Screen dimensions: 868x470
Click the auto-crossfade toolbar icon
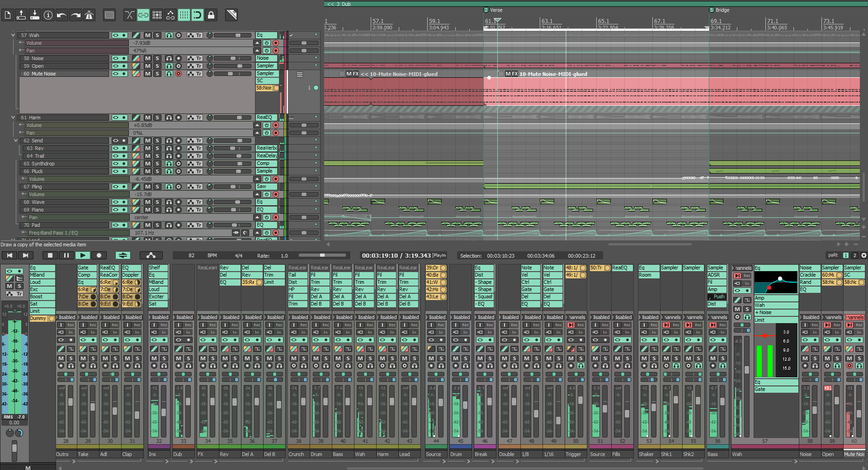(130, 15)
